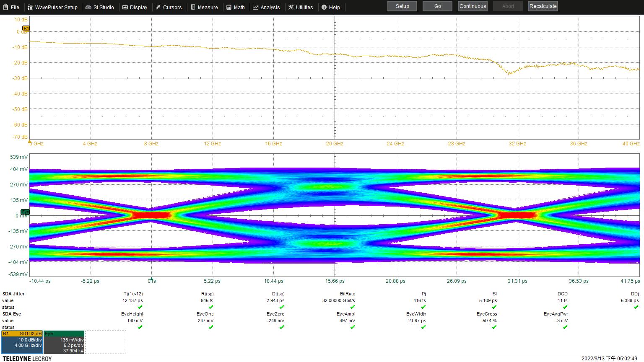
Task: Click the empty dashed trace descriptor slot
Action: (x=106, y=342)
